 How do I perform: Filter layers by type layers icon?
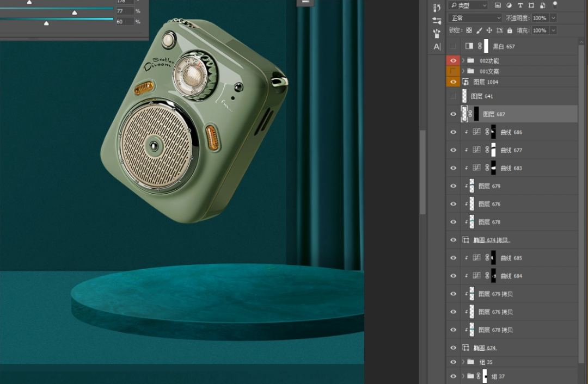coord(520,5)
